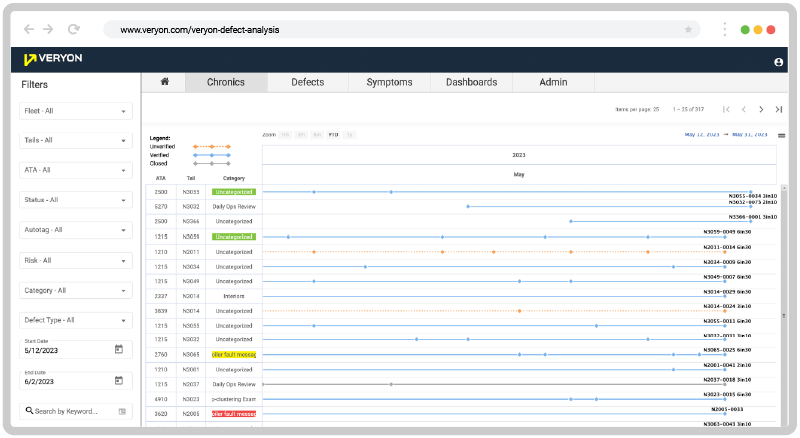Jump to the last page of results
Viewport: 800px width, 438px height.
[779, 109]
